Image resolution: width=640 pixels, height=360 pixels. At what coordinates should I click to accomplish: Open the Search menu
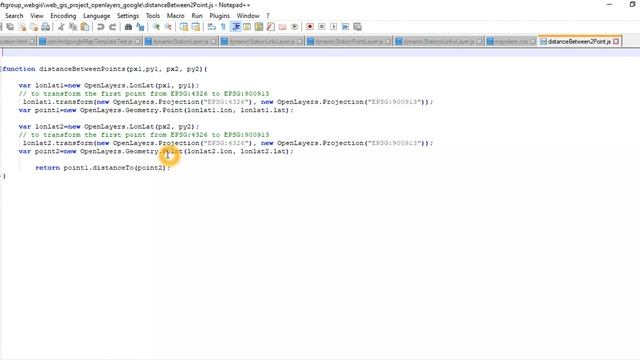(14, 16)
